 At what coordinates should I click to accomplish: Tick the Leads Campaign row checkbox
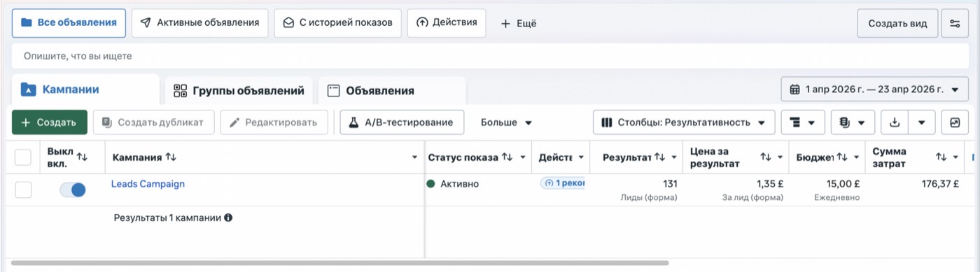pyautogui.click(x=23, y=189)
